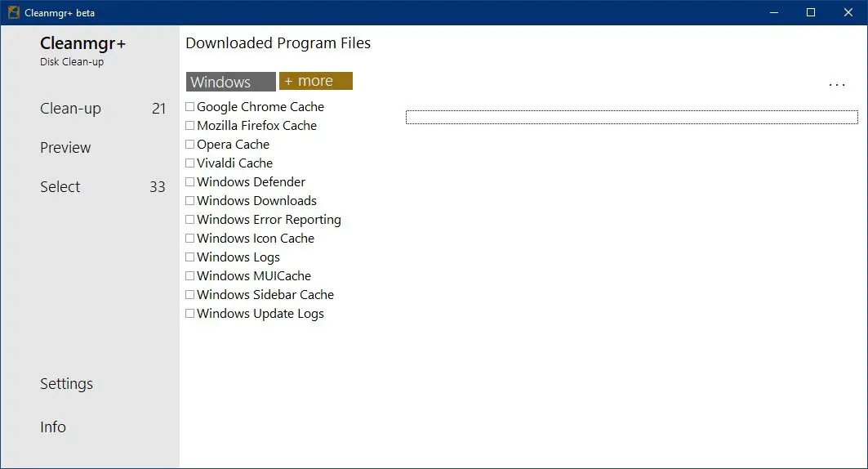Switch to the Windows tab

(x=231, y=82)
